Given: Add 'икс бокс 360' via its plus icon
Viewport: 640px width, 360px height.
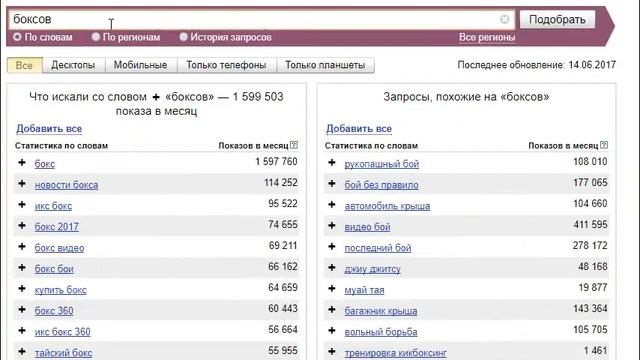Looking at the screenshot, I should point(22,331).
